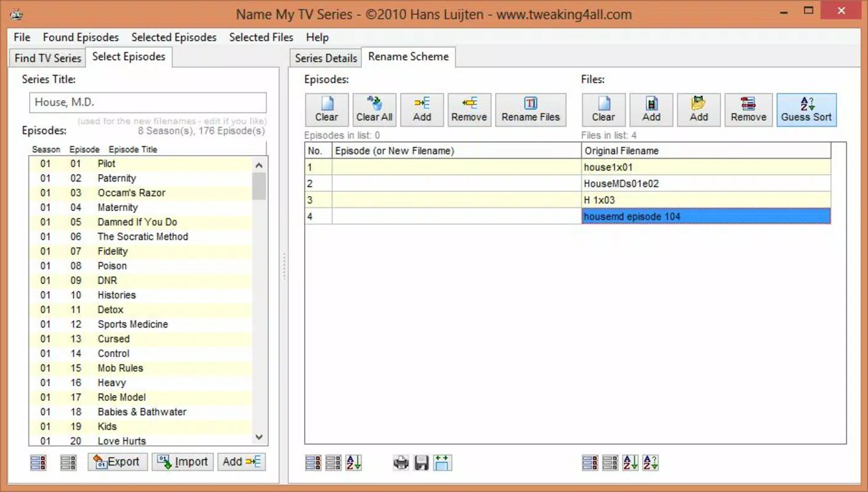
Task: Select the Sports Medicine episode
Action: pos(141,324)
